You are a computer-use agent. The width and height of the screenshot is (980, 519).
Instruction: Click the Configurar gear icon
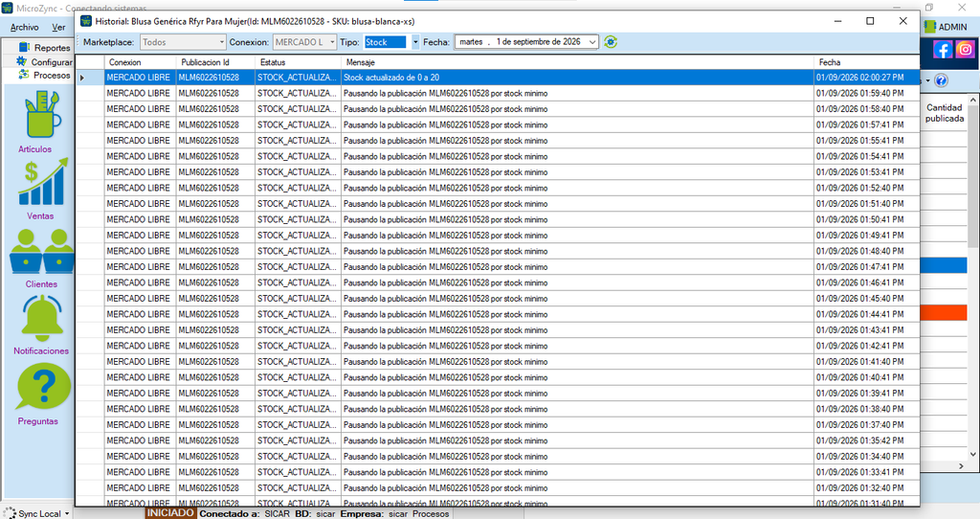[22, 61]
